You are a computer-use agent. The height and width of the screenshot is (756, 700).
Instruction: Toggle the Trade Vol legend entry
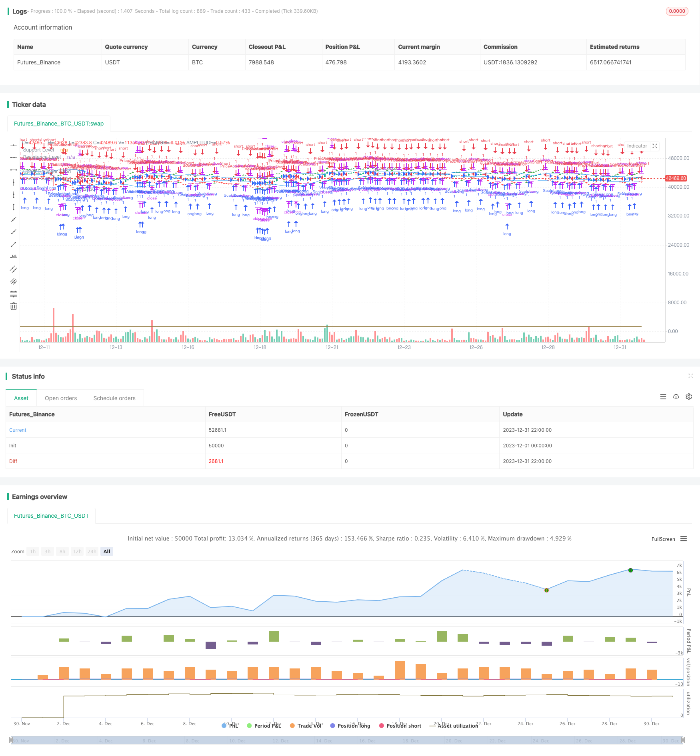(x=306, y=726)
